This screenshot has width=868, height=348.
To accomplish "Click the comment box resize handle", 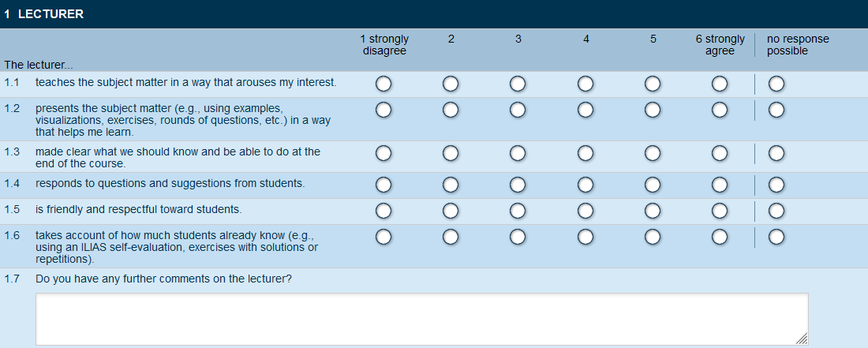I will (803, 339).
